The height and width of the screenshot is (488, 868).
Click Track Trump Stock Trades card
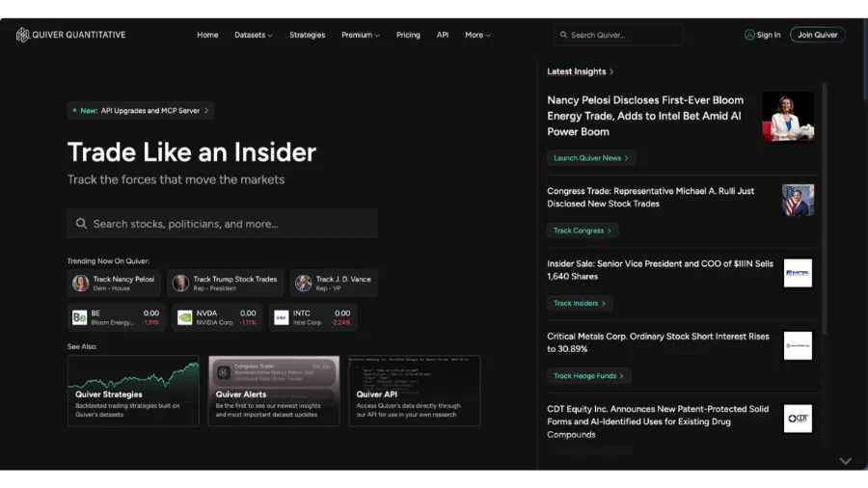(226, 284)
